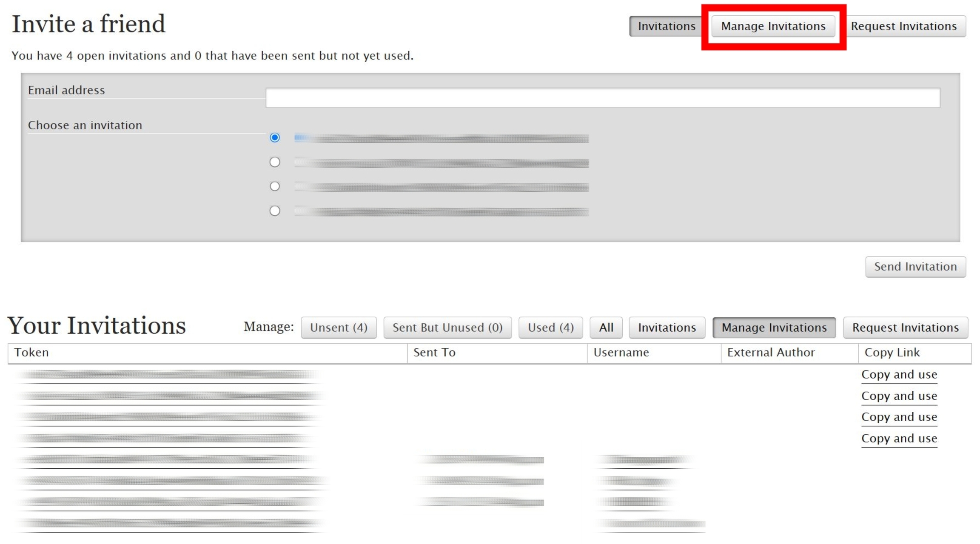The height and width of the screenshot is (544, 980).
Task: Click fourth Copy and use link
Action: [899, 439]
